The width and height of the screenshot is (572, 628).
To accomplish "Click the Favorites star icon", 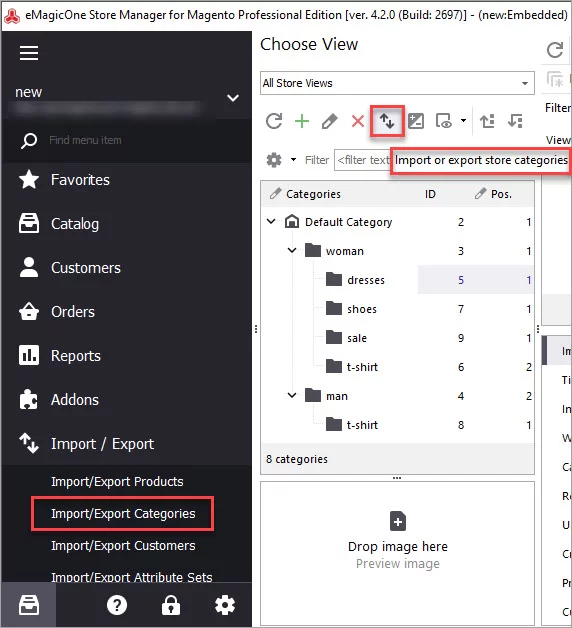I will click(29, 179).
